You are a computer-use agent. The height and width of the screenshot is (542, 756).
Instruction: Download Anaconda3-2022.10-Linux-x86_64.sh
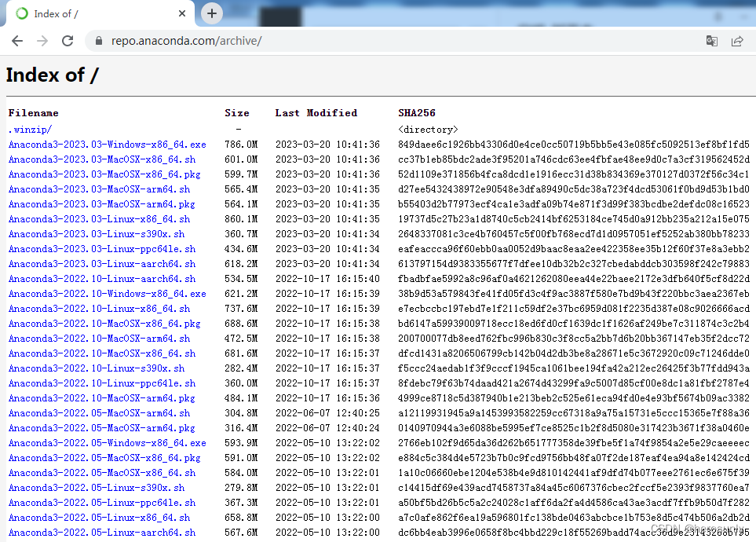click(x=99, y=309)
